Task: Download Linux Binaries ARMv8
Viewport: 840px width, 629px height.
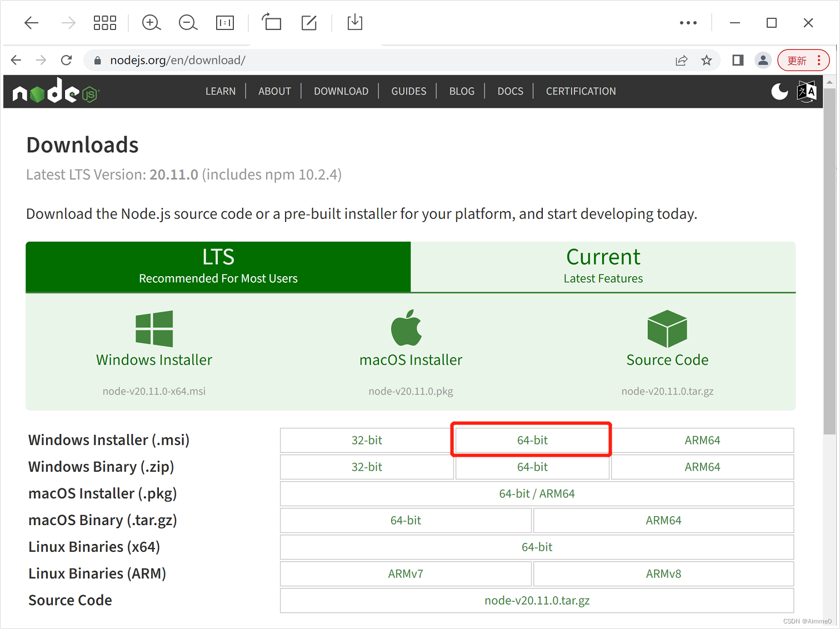Action: 663,573
